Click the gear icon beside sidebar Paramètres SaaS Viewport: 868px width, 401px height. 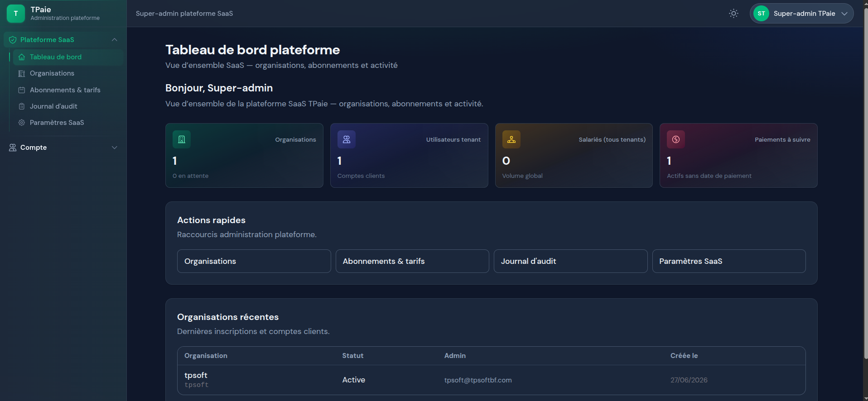pos(21,123)
